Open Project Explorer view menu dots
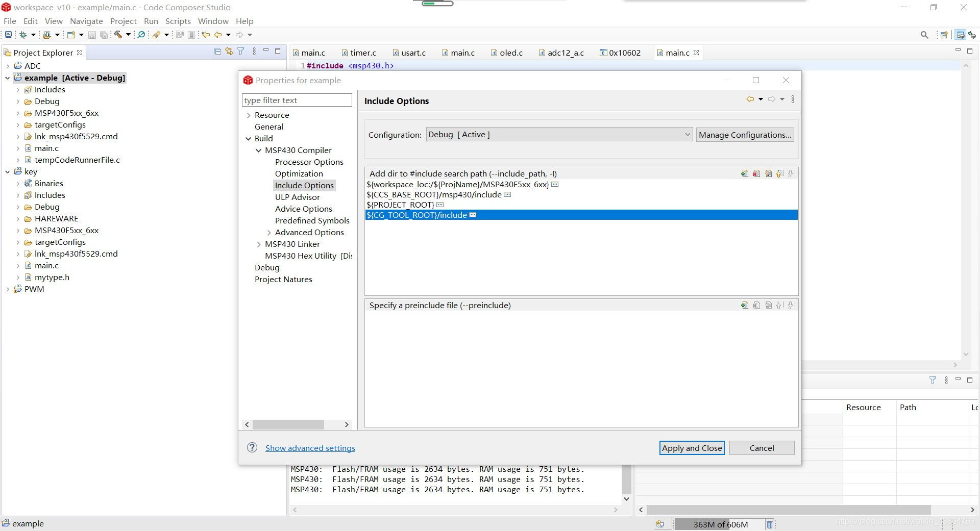Viewport: 980px width, 531px height. 254,51
